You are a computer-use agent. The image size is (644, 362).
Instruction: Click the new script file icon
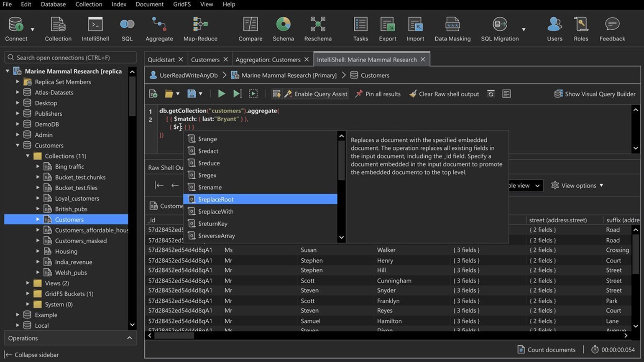(153, 94)
